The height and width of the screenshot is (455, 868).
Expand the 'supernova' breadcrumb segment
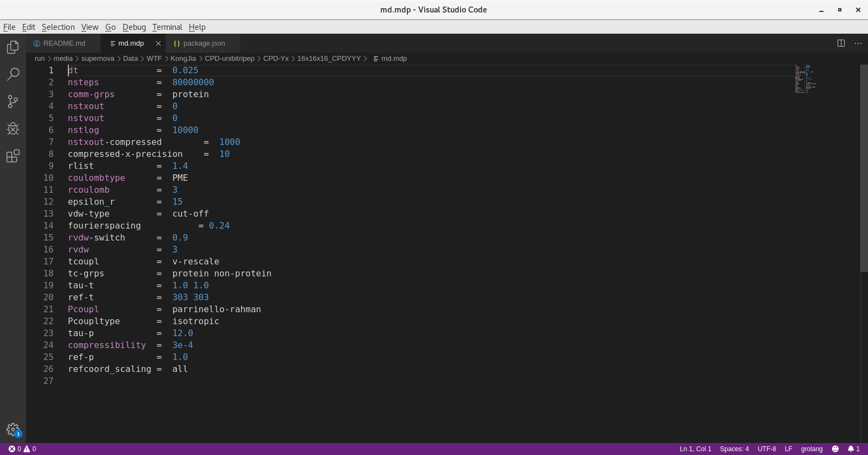point(98,59)
